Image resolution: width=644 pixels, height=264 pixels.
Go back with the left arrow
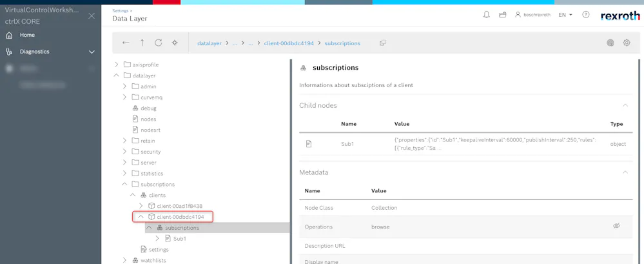pos(126,43)
